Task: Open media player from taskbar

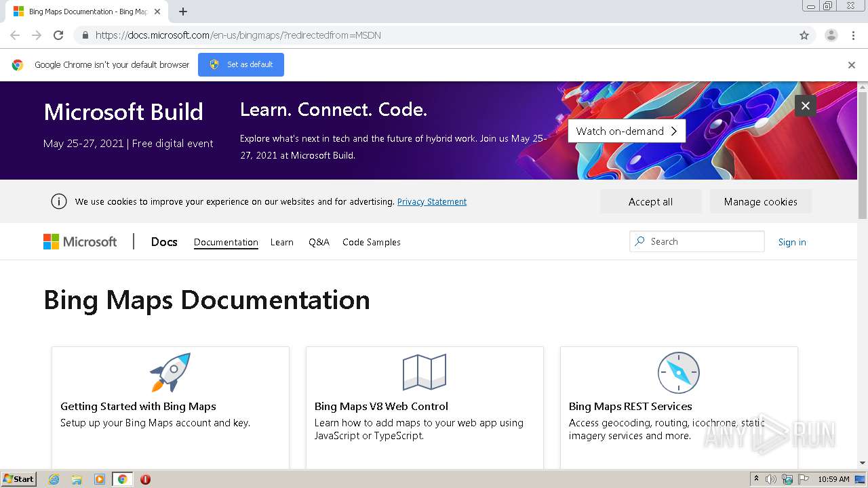Action: pos(100,479)
